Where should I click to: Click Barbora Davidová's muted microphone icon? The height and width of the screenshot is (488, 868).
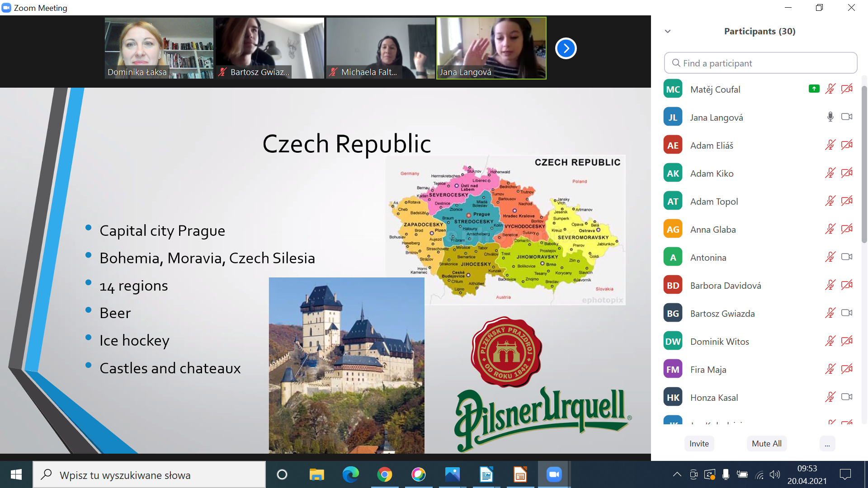(x=830, y=285)
